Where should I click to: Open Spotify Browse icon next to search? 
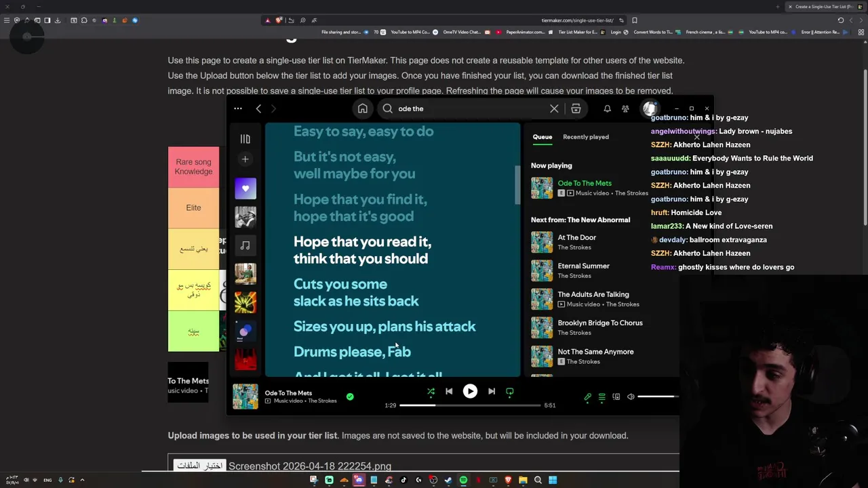[576, 108]
